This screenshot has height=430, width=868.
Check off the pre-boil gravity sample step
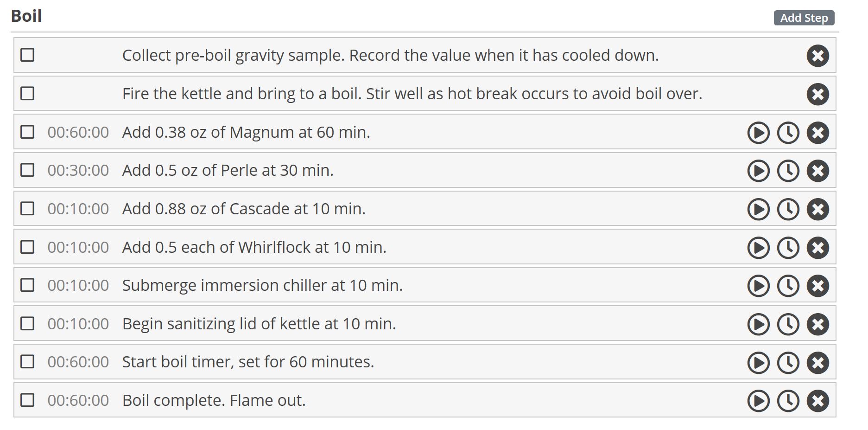pyautogui.click(x=27, y=55)
